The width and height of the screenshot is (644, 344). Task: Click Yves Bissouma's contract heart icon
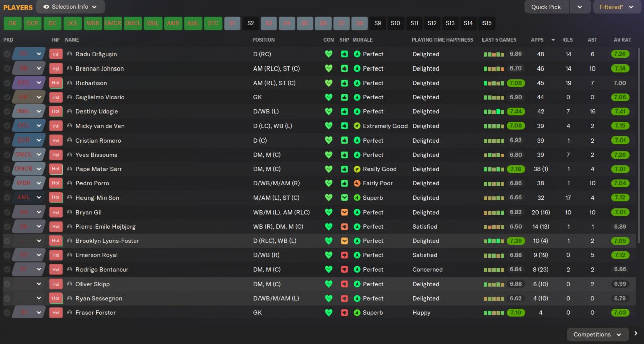pyautogui.click(x=329, y=155)
